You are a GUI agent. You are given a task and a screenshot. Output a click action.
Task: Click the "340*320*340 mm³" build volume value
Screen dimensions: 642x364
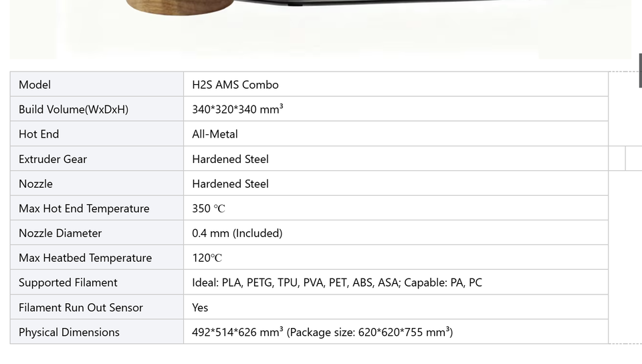(237, 110)
